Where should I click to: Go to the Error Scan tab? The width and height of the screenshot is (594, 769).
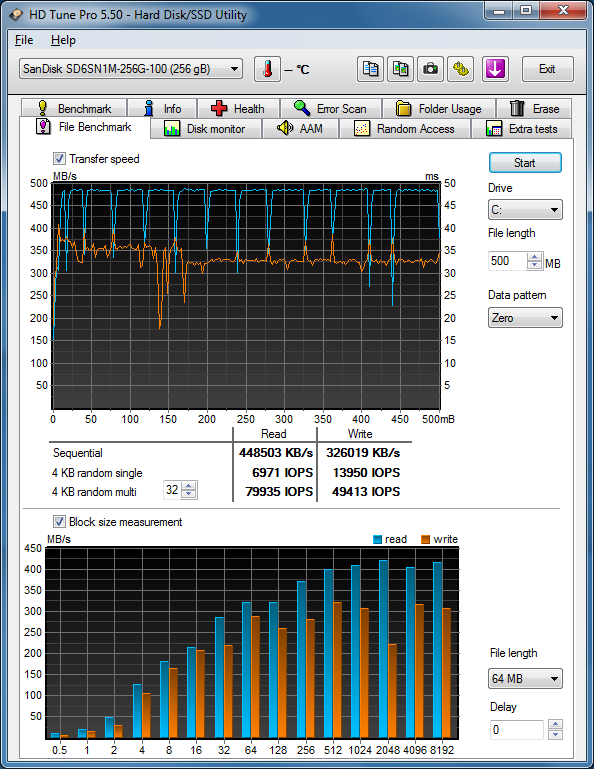pos(331,108)
